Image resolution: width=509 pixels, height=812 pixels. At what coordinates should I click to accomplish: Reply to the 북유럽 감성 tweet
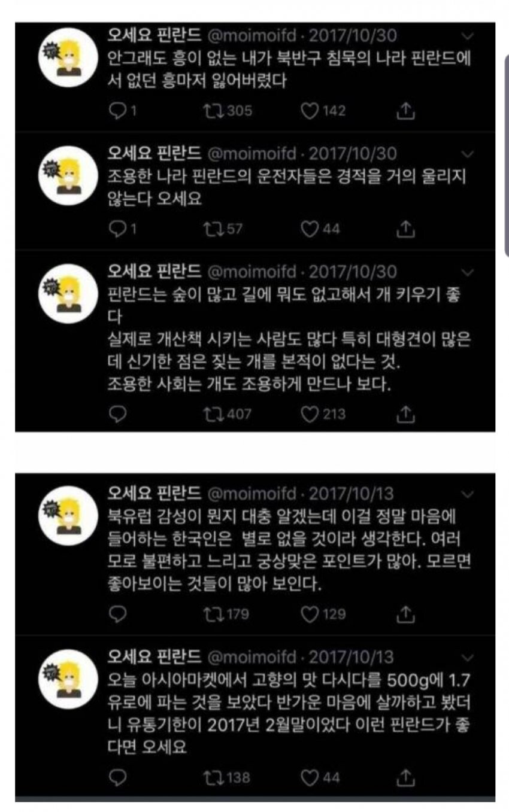119,614
